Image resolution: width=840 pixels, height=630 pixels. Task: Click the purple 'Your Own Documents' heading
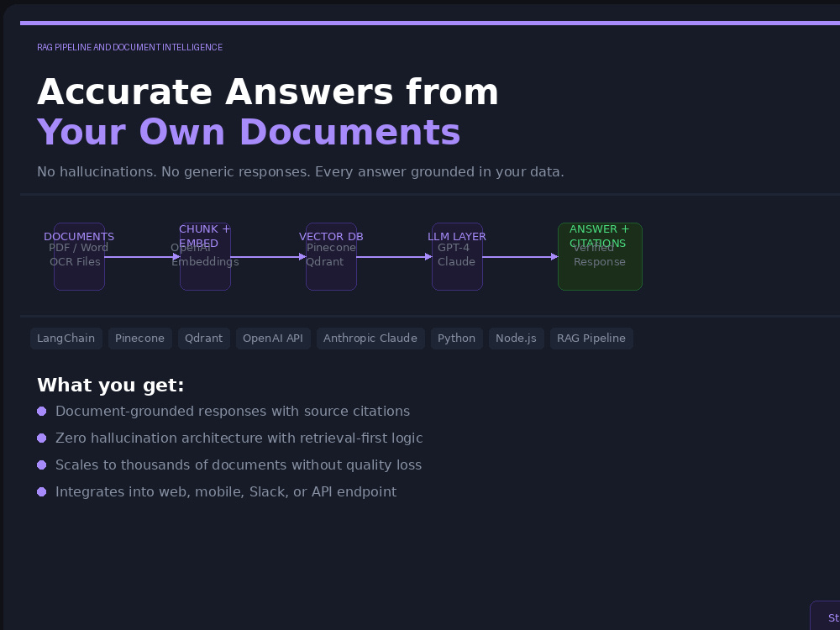click(249, 132)
